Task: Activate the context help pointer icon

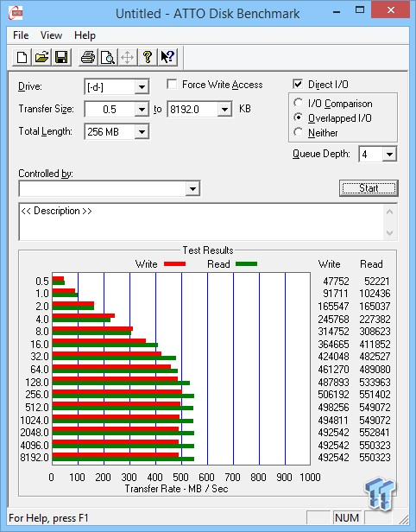Action: click(167, 57)
